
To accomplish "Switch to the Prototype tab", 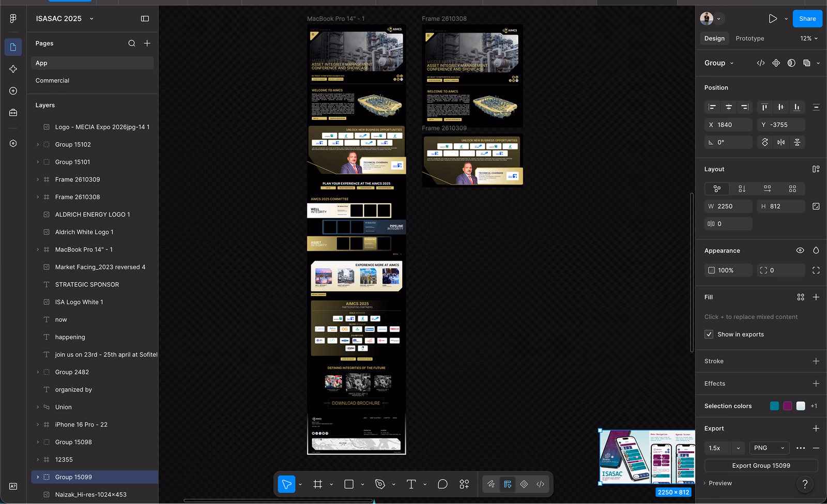I will (x=749, y=38).
